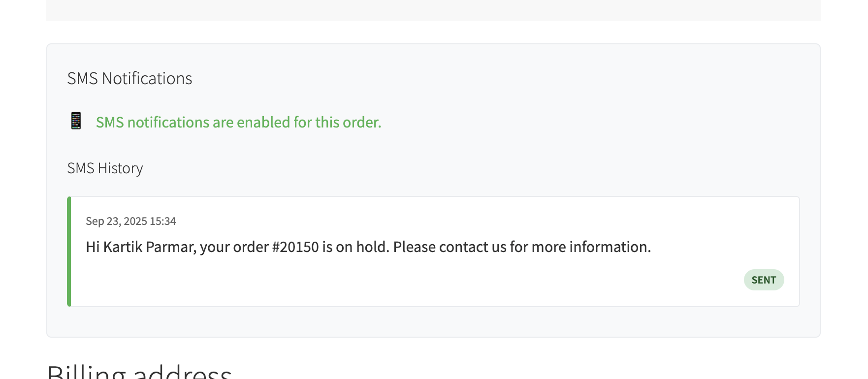Click the green SMS enabled status message
868x379 pixels.
(x=238, y=123)
